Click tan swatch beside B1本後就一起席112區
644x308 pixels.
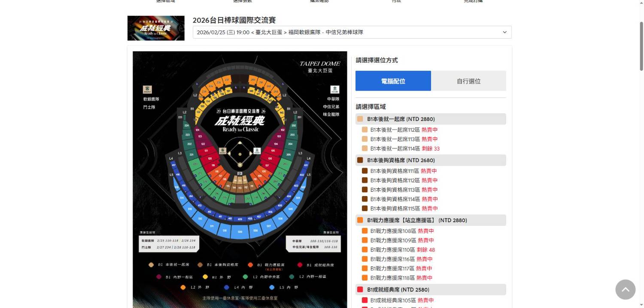coord(365,130)
